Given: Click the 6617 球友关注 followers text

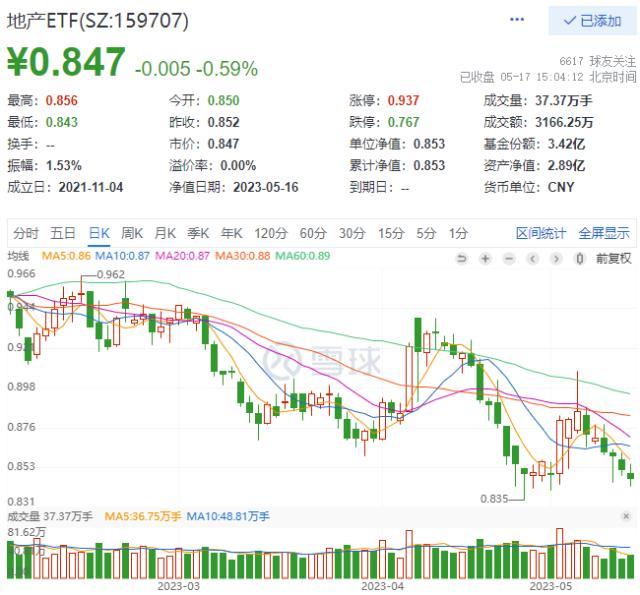Looking at the screenshot, I should (x=597, y=61).
